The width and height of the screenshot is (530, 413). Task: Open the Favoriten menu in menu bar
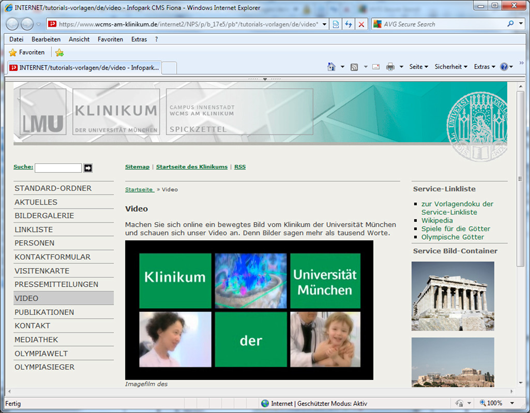coord(110,39)
